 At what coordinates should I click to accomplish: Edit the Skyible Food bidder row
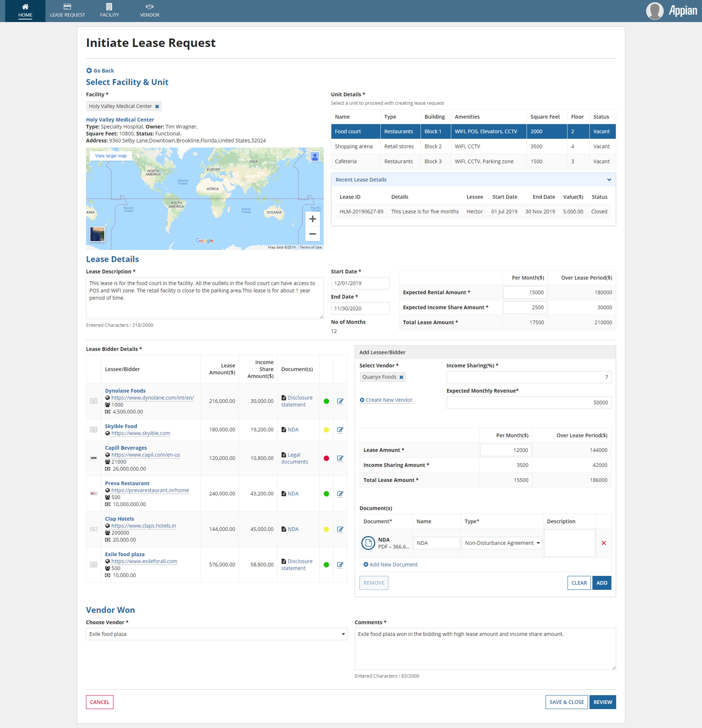tap(340, 430)
